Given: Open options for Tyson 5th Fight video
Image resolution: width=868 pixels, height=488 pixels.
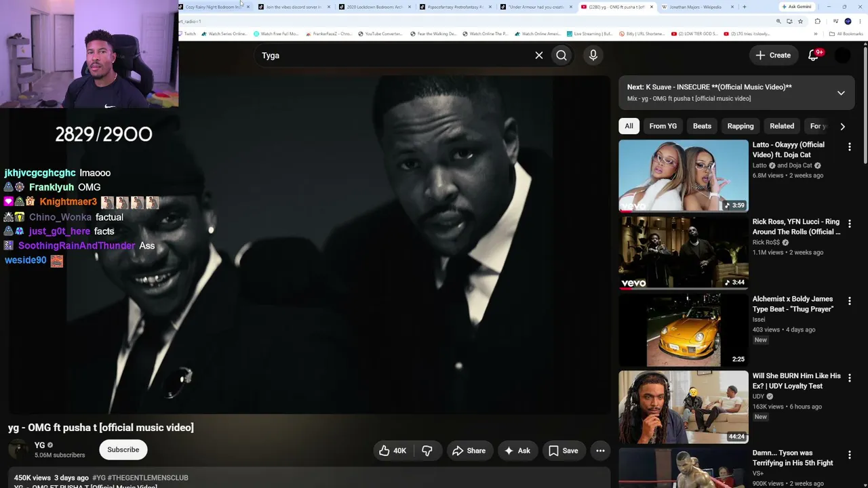Looking at the screenshot, I should (849, 455).
